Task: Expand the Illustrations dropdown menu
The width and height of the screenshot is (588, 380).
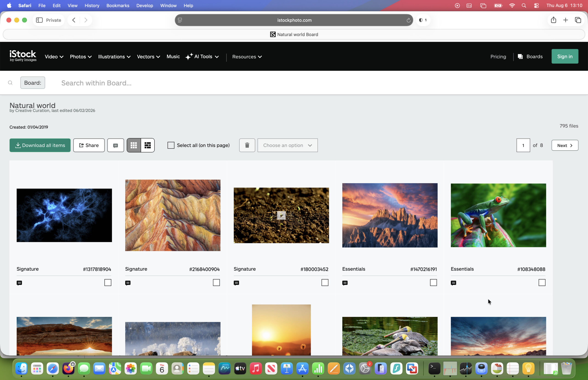Action: coord(114,57)
